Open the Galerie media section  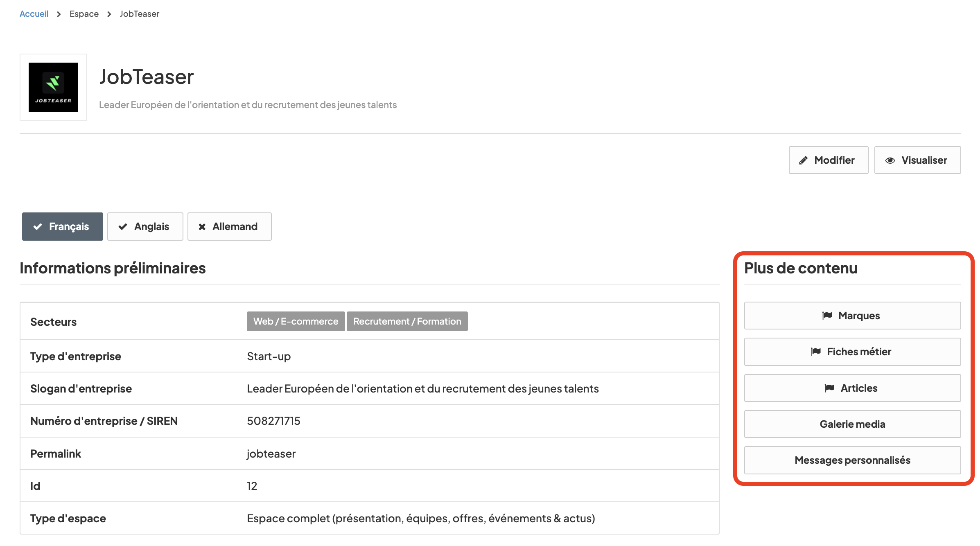(x=852, y=424)
